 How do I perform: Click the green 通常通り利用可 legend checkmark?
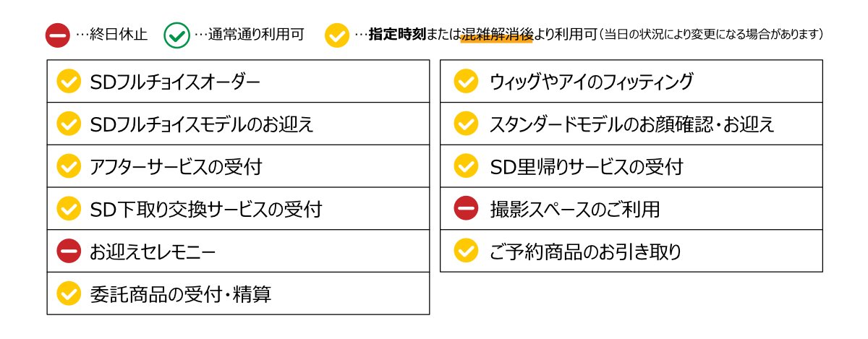click(x=176, y=35)
